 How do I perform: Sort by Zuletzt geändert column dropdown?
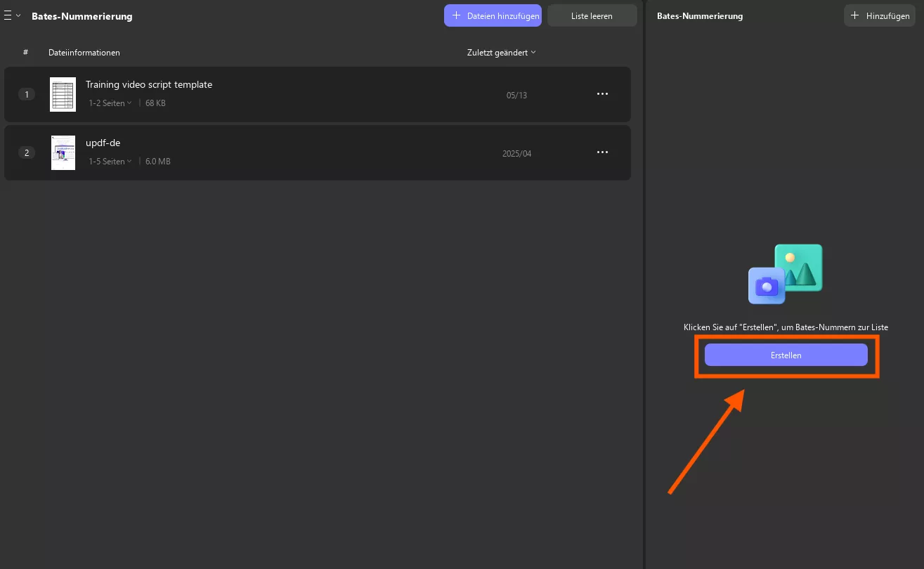[x=501, y=53]
